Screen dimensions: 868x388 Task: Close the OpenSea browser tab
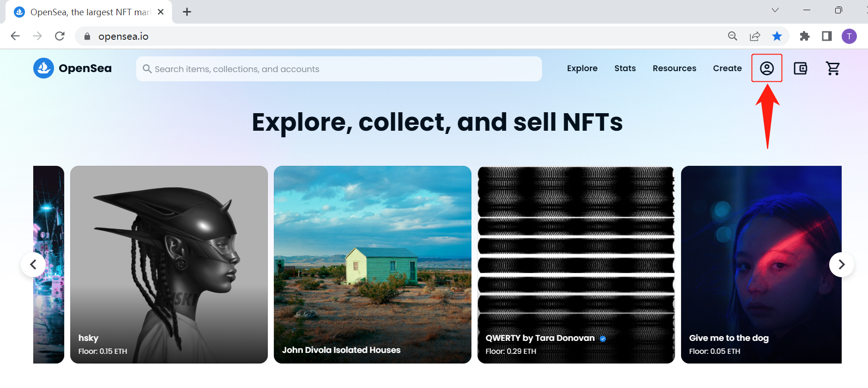(x=161, y=12)
